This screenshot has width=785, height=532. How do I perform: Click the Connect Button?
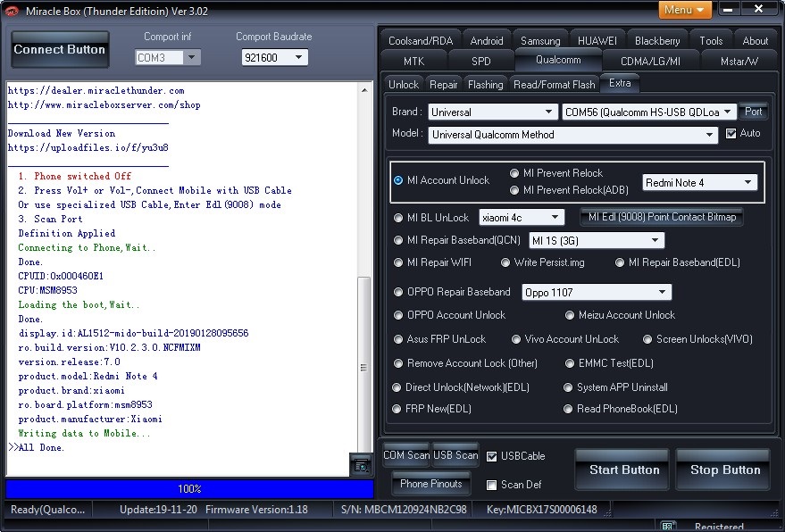click(60, 50)
